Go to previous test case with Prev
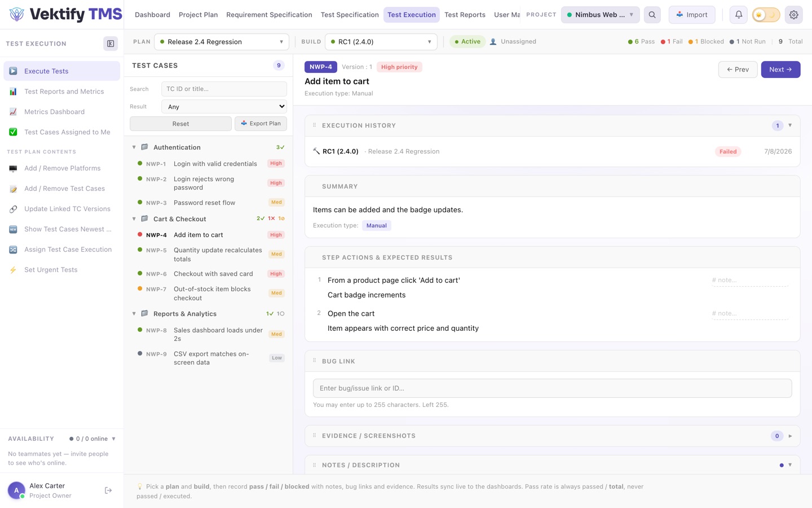This screenshot has width=812, height=508. 738,69
